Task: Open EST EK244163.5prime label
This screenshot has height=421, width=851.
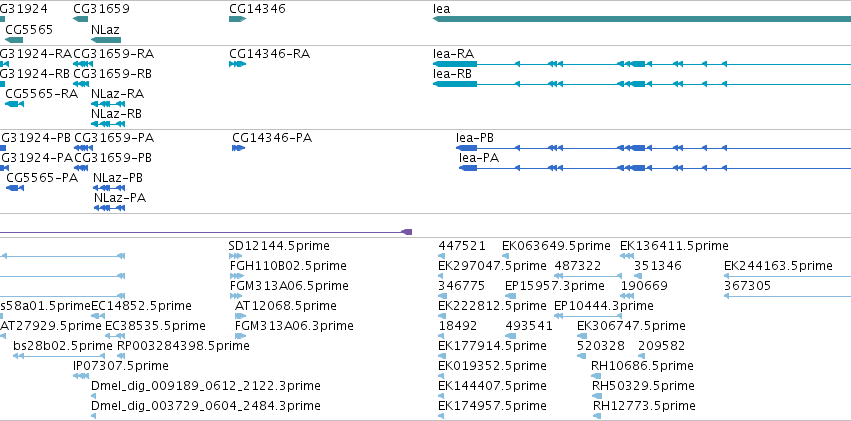Action: pyautogui.click(x=778, y=266)
